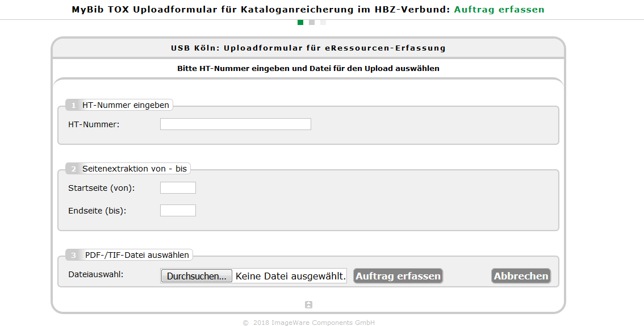Viewport: 644px width, 326px height.
Task: Click into the Endseite (bis) field
Action: click(x=178, y=210)
